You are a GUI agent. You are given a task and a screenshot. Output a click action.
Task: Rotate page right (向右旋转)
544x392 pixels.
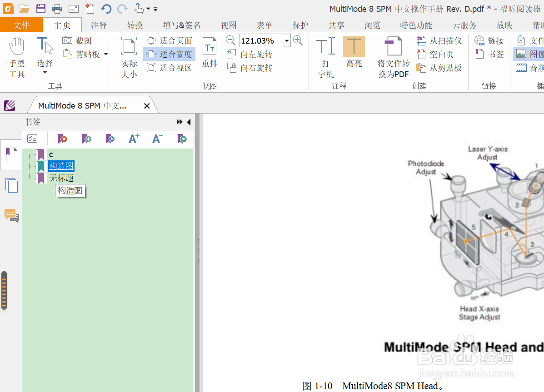pyautogui.click(x=250, y=68)
